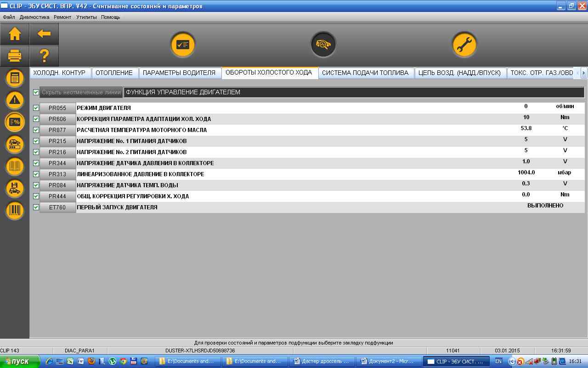
Task: Toggle the ET760 first engine start checkbox
Action: (x=36, y=207)
